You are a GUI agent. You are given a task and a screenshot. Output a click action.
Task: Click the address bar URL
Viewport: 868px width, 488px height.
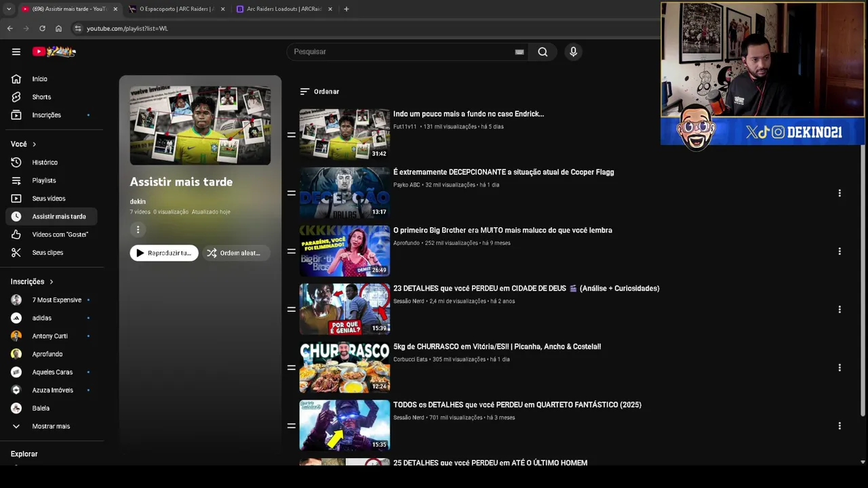point(127,28)
